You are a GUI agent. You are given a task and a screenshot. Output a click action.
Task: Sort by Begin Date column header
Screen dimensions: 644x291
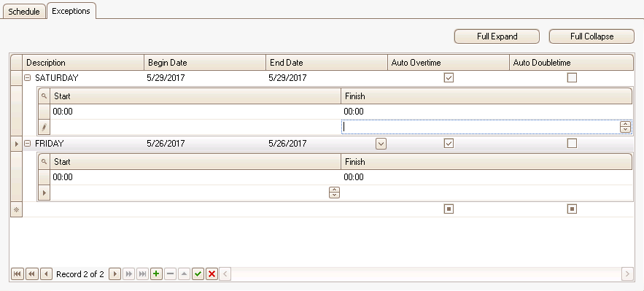(205, 63)
